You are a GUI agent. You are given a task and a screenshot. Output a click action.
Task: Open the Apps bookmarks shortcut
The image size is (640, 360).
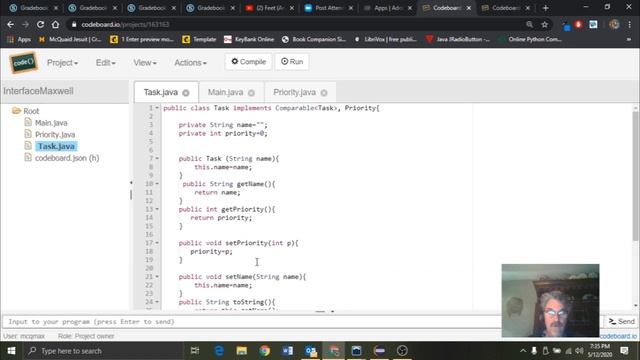click(x=19, y=39)
